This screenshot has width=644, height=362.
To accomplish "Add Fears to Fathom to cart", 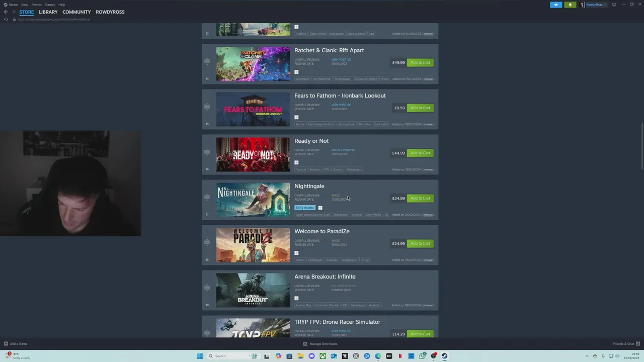I will (x=420, y=108).
